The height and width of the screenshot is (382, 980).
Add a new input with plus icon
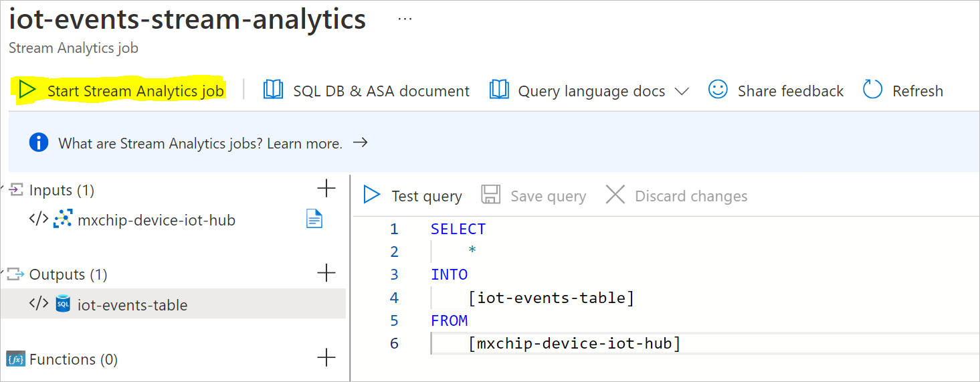coord(326,189)
